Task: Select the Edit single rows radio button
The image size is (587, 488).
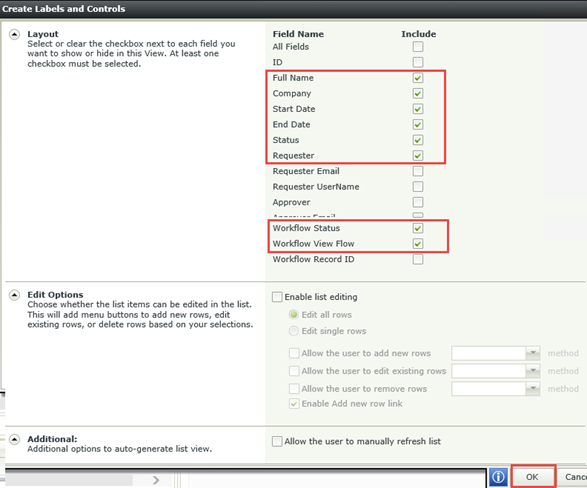Action: 294,331
